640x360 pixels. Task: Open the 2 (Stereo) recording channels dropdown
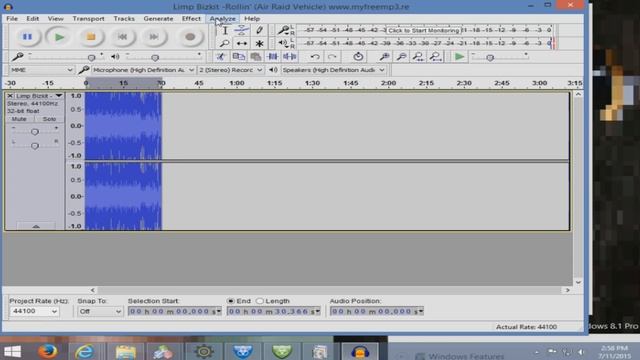[230, 70]
